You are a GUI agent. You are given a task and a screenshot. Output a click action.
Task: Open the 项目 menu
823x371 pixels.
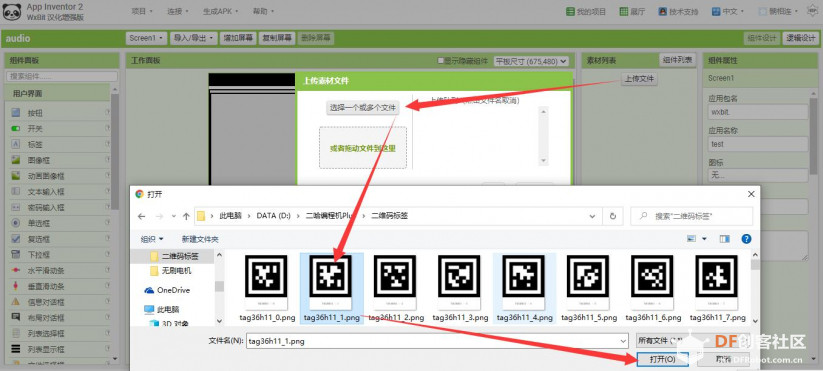142,12
